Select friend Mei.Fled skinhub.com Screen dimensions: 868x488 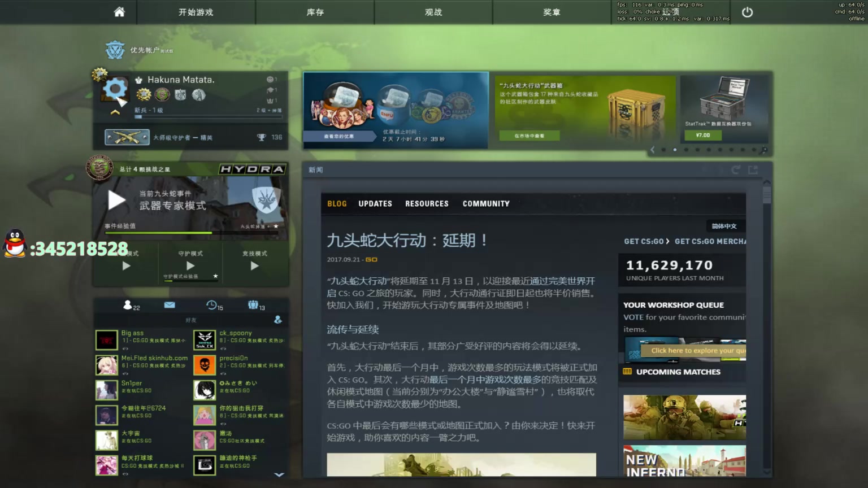[x=142, y=365]
